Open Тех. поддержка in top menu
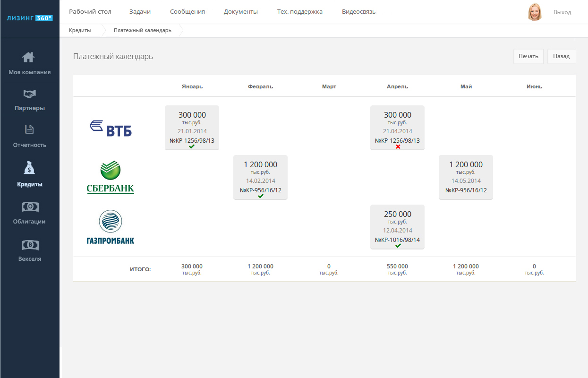 click(x=300, y=12)
